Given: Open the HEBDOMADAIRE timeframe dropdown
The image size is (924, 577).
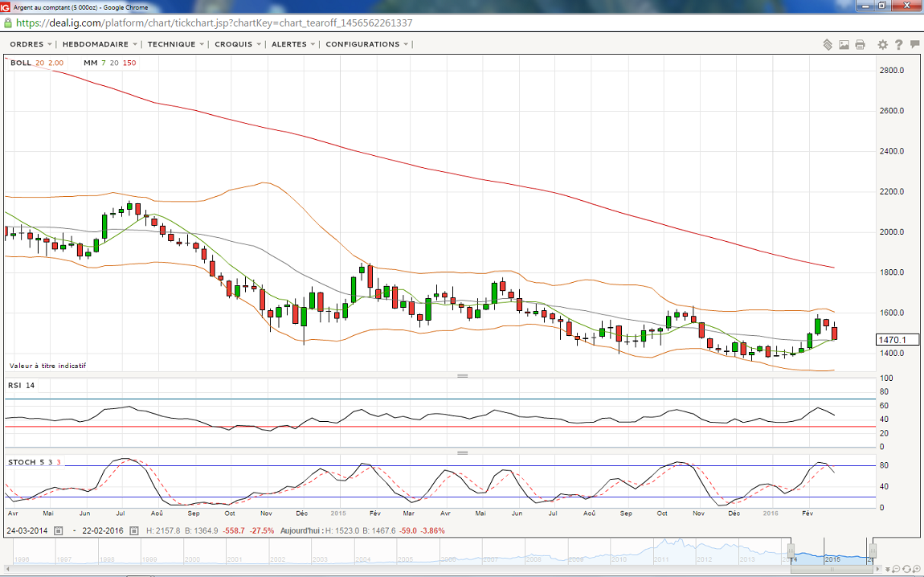Looking at the screenshot, I should pyautogui.click(x=100, y=44).
